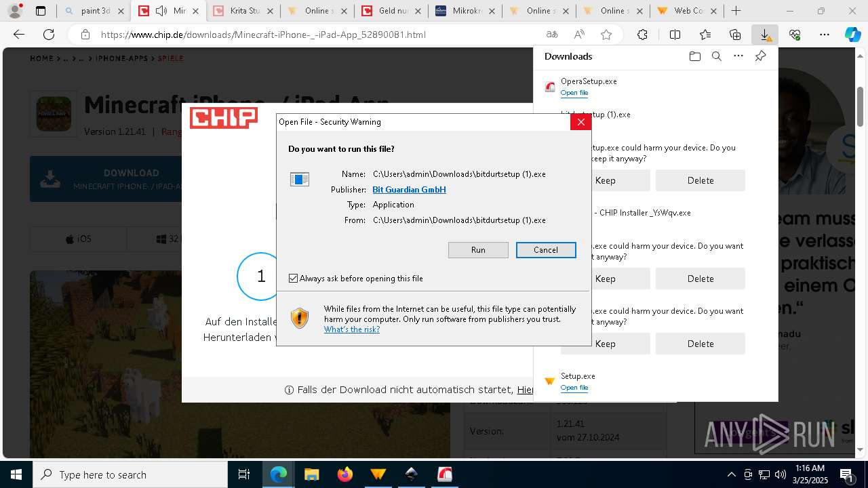
Task: Keep the CHIP Installer _YsWqv.exe download
Action: [x=605, y=279]
